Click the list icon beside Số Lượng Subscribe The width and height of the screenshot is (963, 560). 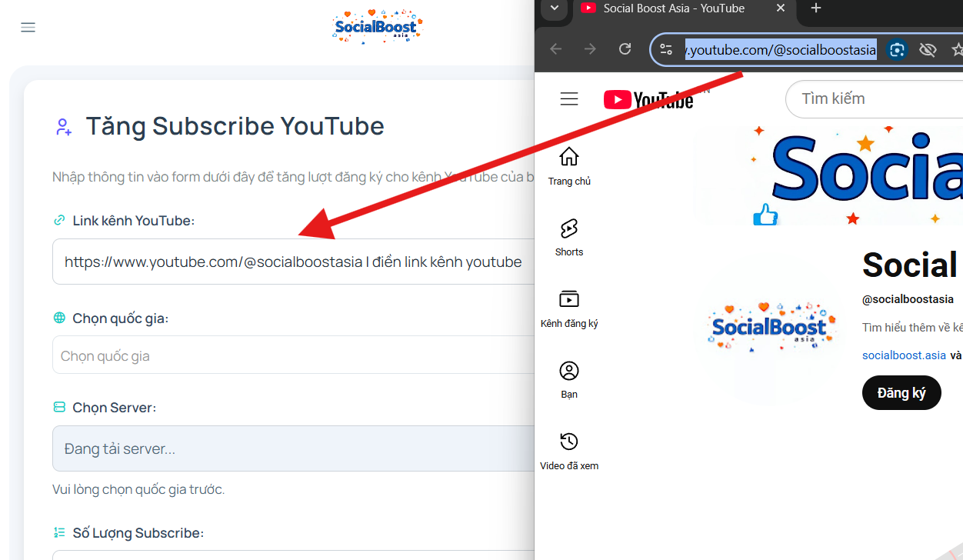(59, 533)
